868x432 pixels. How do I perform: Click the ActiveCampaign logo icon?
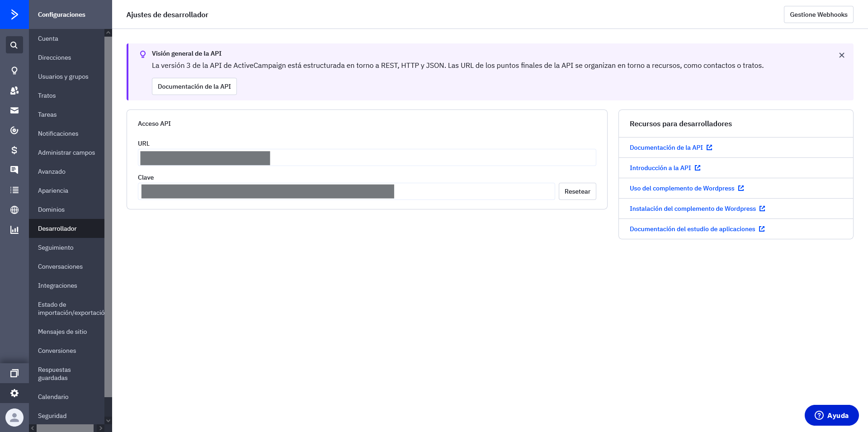coord(14,14)
